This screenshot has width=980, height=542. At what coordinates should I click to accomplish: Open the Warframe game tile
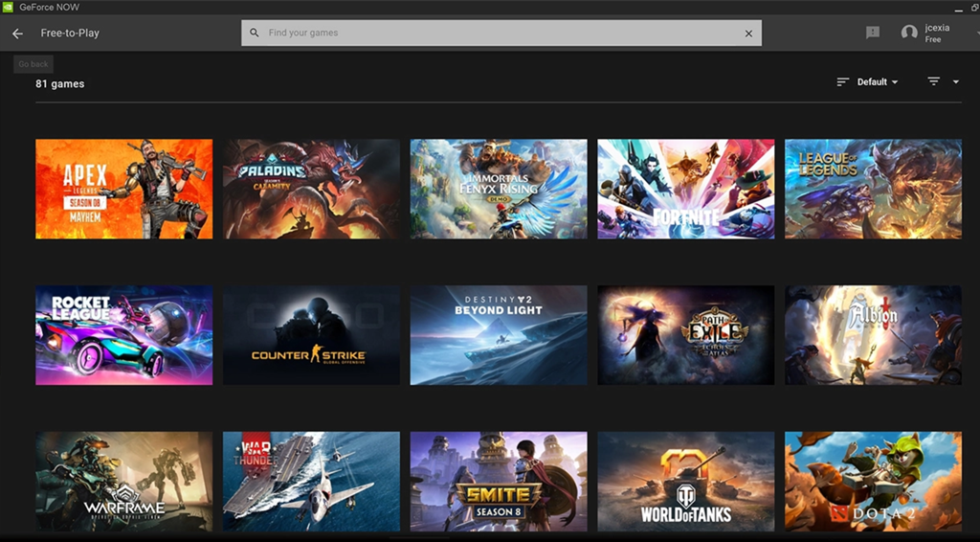click(123, 482)
